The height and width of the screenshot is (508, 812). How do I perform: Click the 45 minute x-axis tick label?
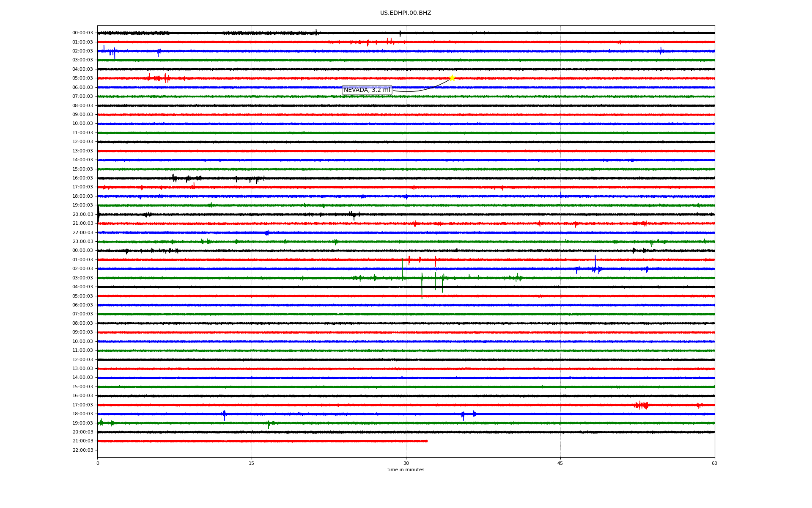pos(560,463)
